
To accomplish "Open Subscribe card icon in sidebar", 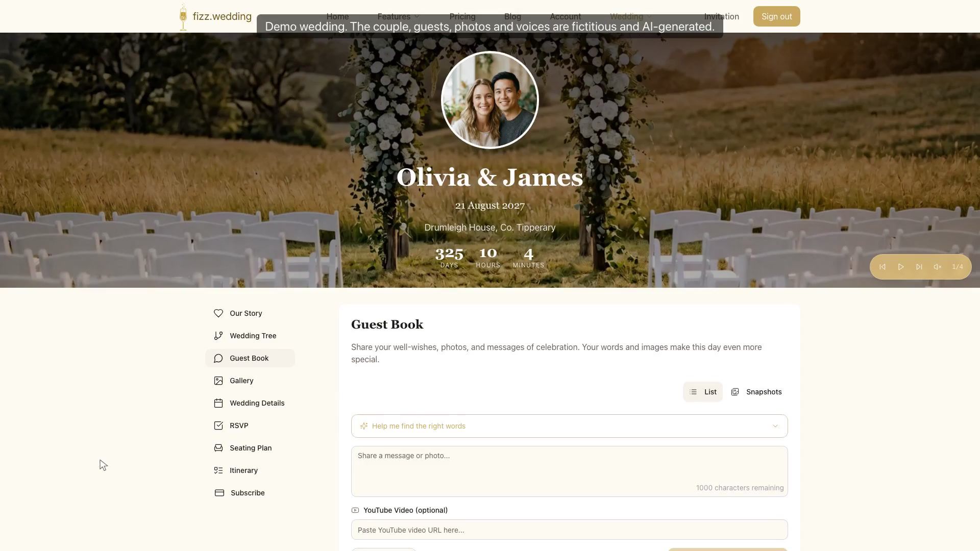I will [x=219, y=493].
